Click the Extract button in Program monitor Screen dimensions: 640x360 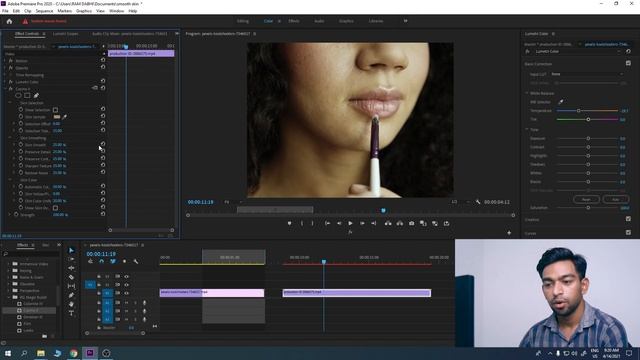pyautogui.click(x=400, y=223)
